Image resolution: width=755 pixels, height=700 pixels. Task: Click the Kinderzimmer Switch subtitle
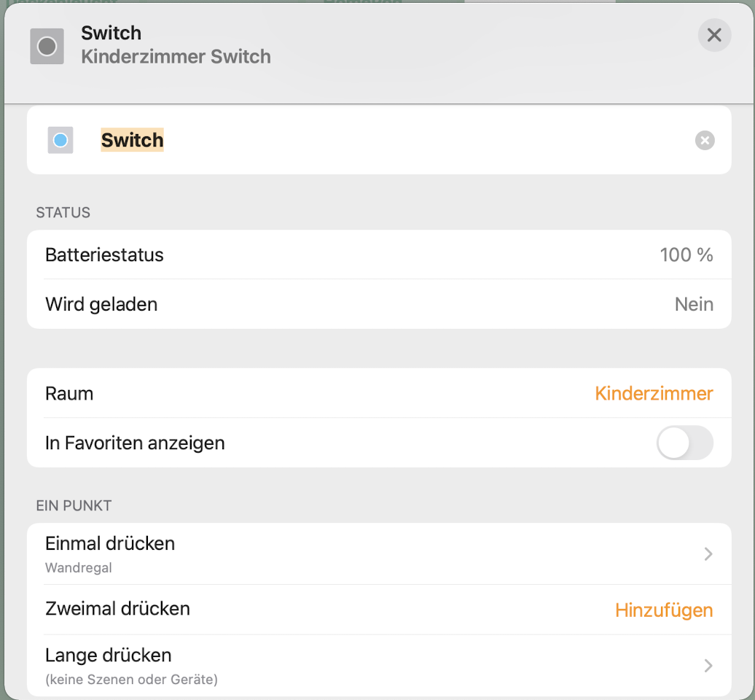176,57
